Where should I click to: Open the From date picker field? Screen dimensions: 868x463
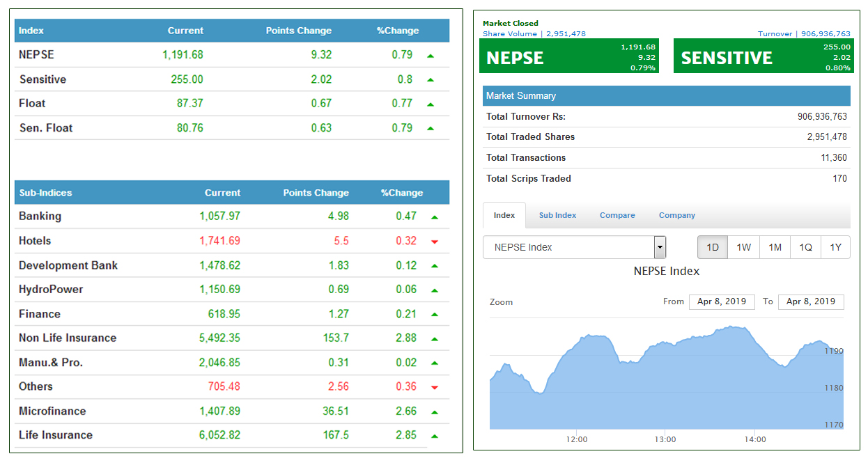point(721,301)
